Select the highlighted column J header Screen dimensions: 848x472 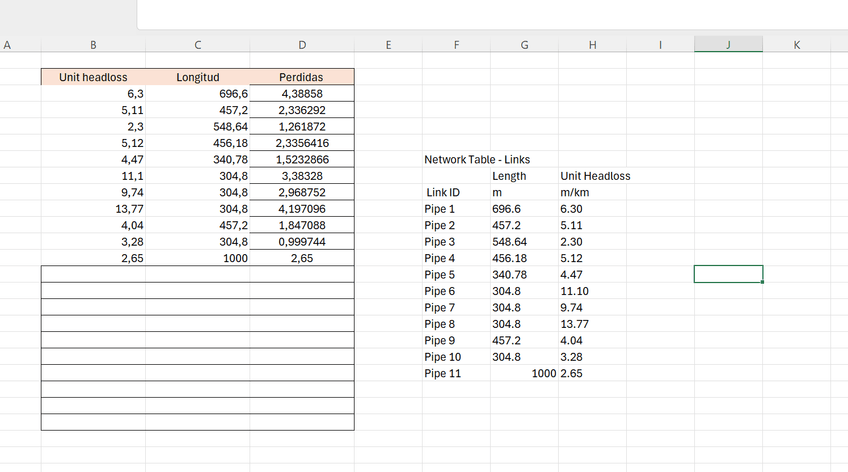728,44
